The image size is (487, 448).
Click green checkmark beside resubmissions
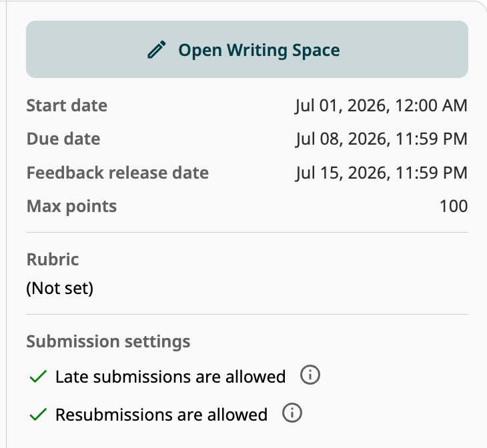38,415
